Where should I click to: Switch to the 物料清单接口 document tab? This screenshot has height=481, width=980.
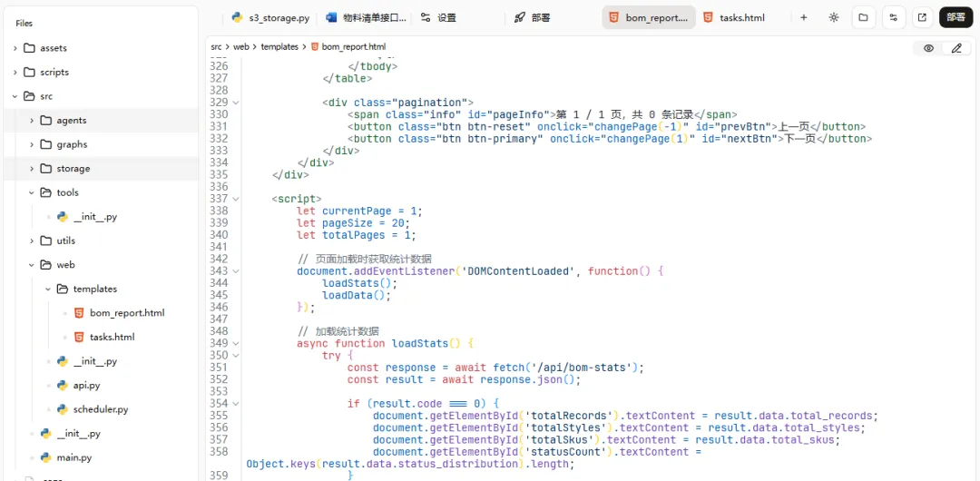click(367, 17)
